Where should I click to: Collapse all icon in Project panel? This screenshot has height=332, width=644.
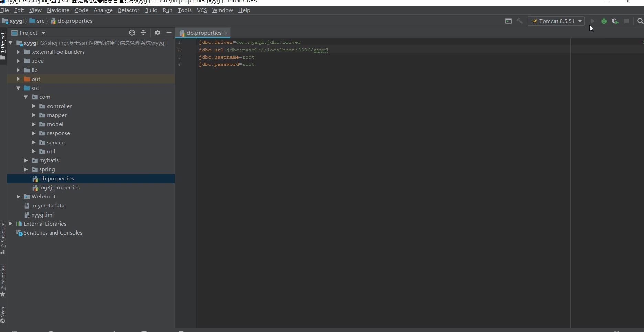pyautogui.click(x=143, y=33)
